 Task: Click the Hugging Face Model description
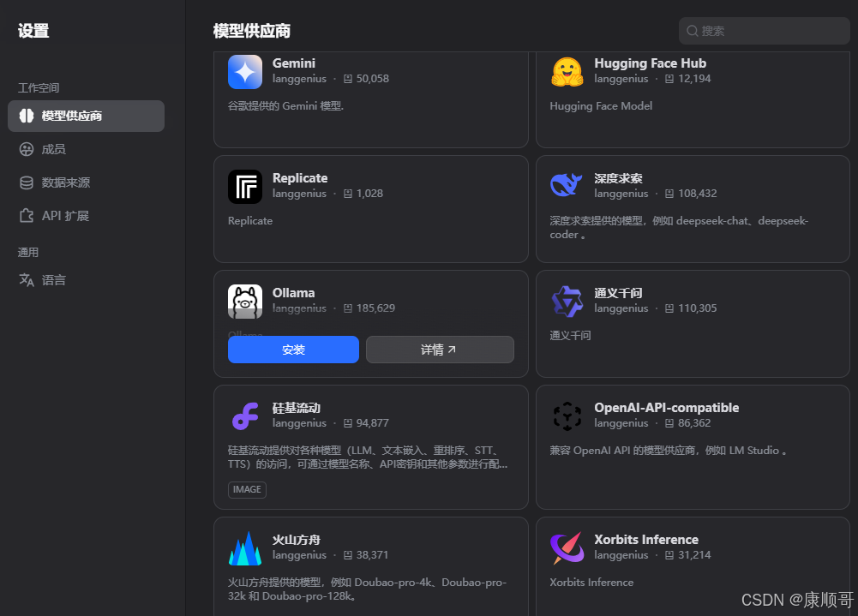point(601,106)
